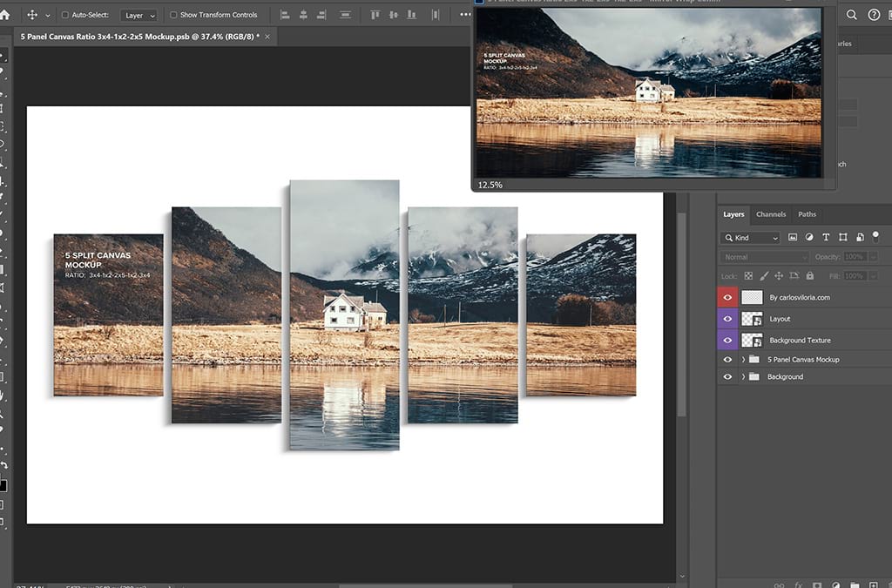This screenshot has height=588, width=892.
Task: Switch to the Layers tab
Action: (733, 214)
